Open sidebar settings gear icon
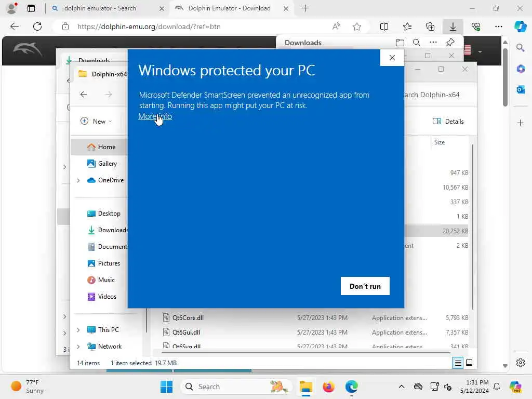 (x=521, y=363)
